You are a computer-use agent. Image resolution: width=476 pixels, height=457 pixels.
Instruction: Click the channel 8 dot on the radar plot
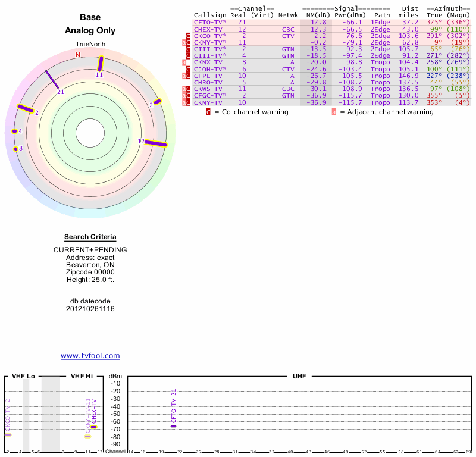16,148
